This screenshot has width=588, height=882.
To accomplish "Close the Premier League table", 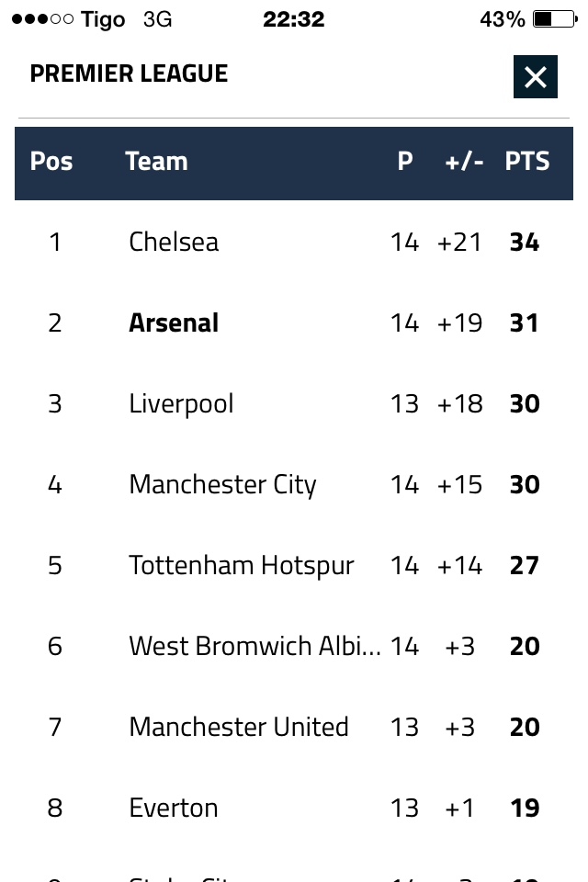I will click(x=535, y=77).
